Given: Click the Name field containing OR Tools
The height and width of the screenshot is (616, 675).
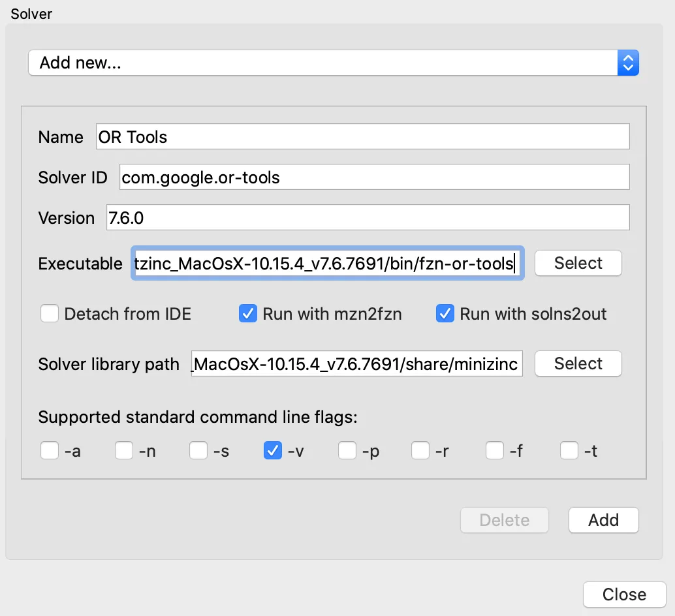Looking at the screenshot, I should click(362, 137).
